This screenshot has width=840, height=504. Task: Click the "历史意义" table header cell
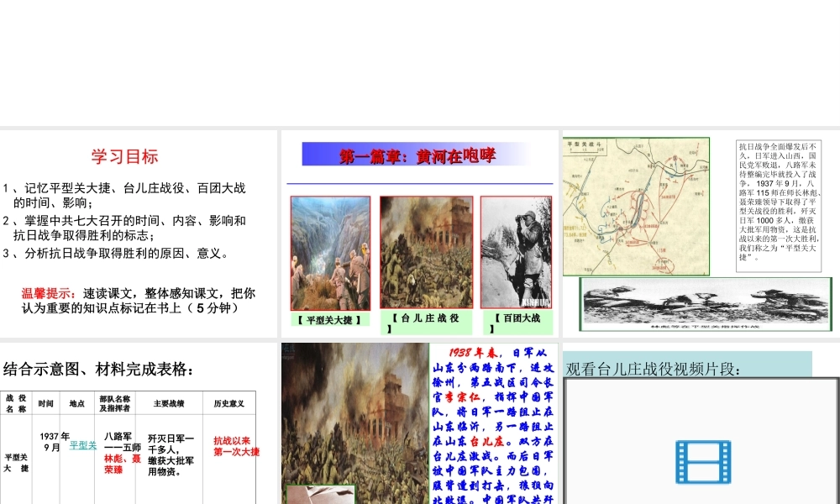228,402
